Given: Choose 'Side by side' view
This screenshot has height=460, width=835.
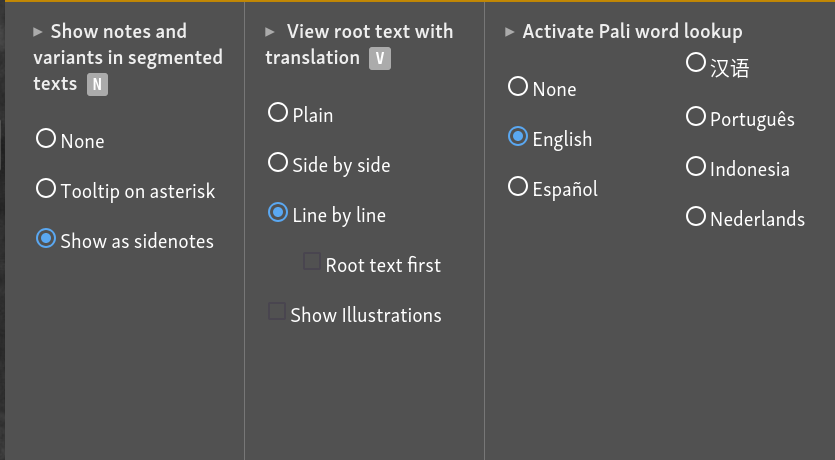Looking at the screenshot, I should (x=278, y=163).
